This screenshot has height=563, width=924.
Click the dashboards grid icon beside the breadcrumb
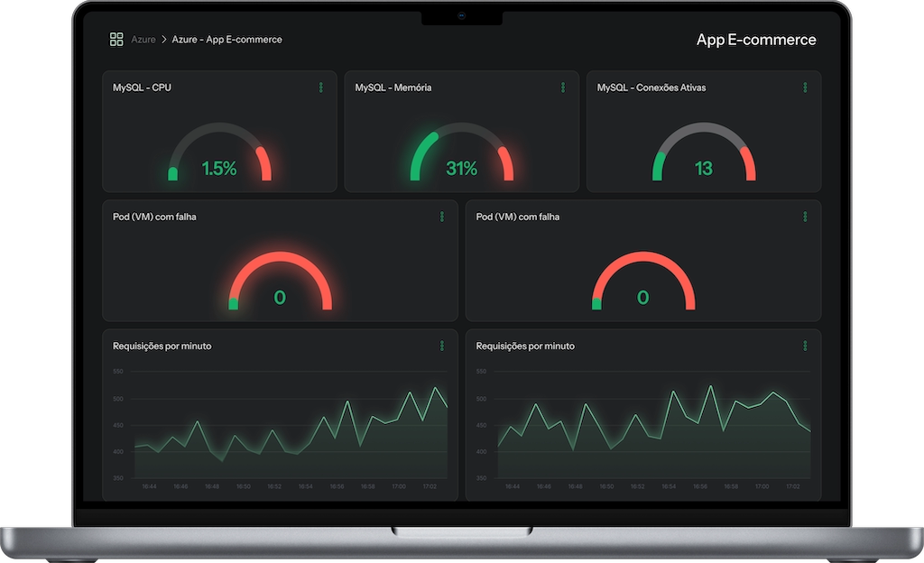click(x=116, y=40)
